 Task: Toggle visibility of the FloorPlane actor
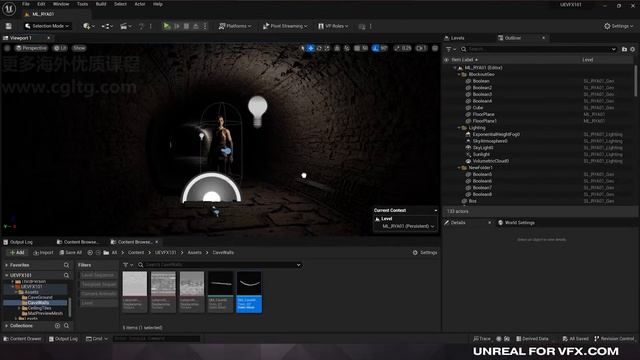click(446, 115)
